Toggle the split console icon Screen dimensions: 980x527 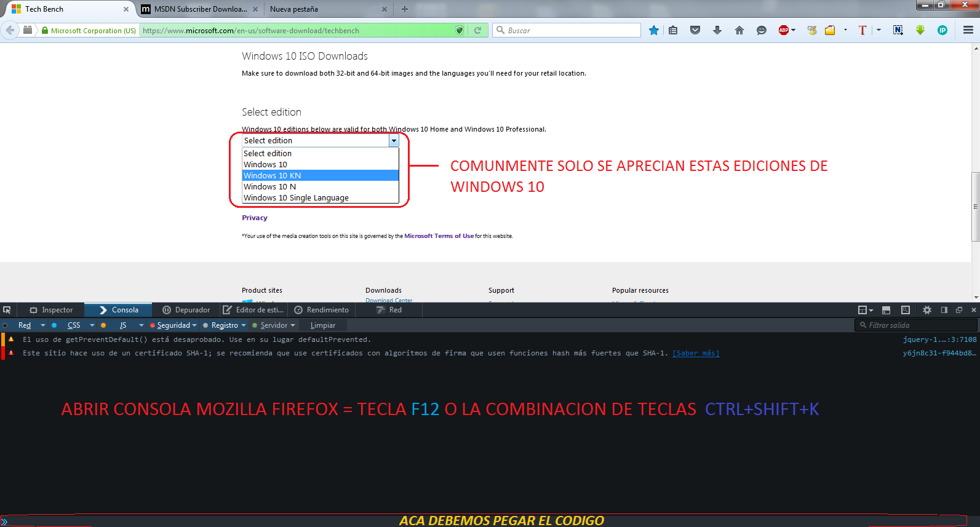pos(886,310)
